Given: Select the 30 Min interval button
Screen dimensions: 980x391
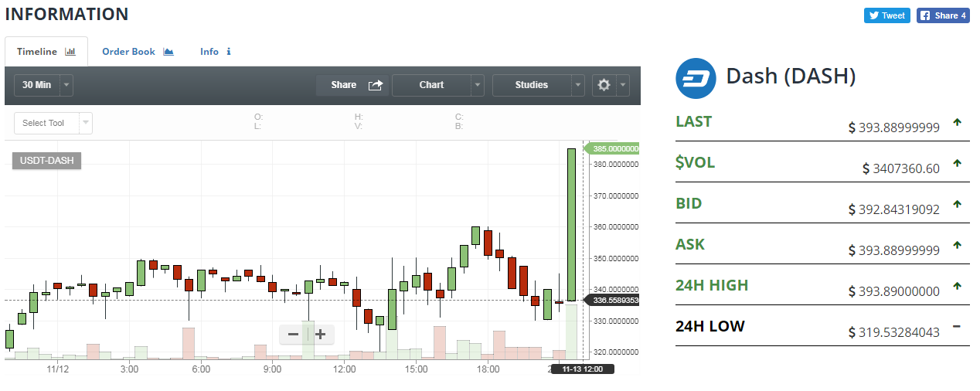Looking at the screenshot, I should click(x=37, y=85).
